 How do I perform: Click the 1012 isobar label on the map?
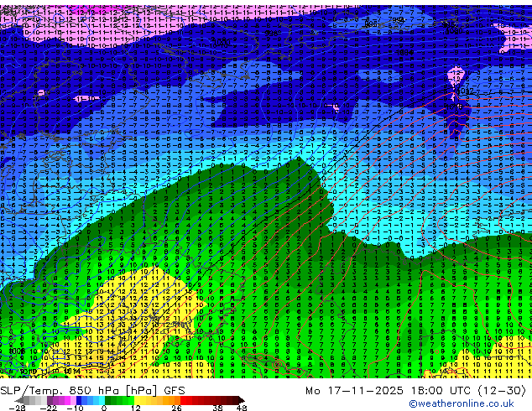pyautogui.click(x=465, y=91)
